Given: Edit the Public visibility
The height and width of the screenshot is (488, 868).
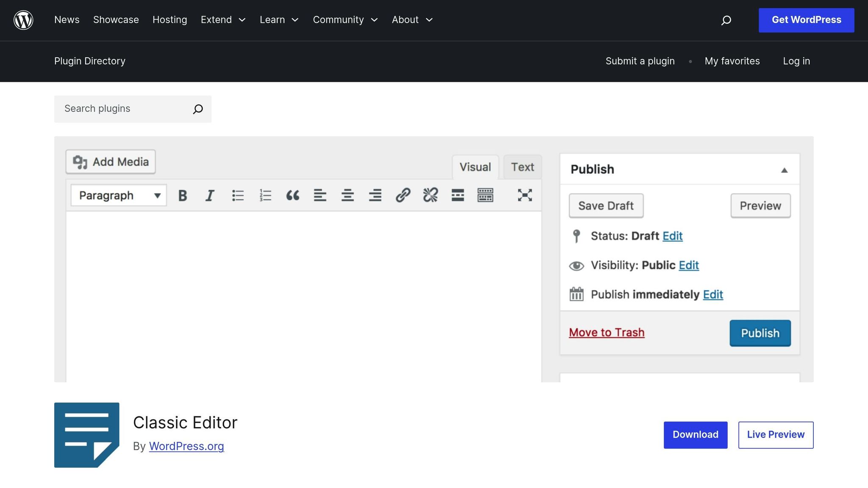Looking at the screenshot, I should click(689, 265).
